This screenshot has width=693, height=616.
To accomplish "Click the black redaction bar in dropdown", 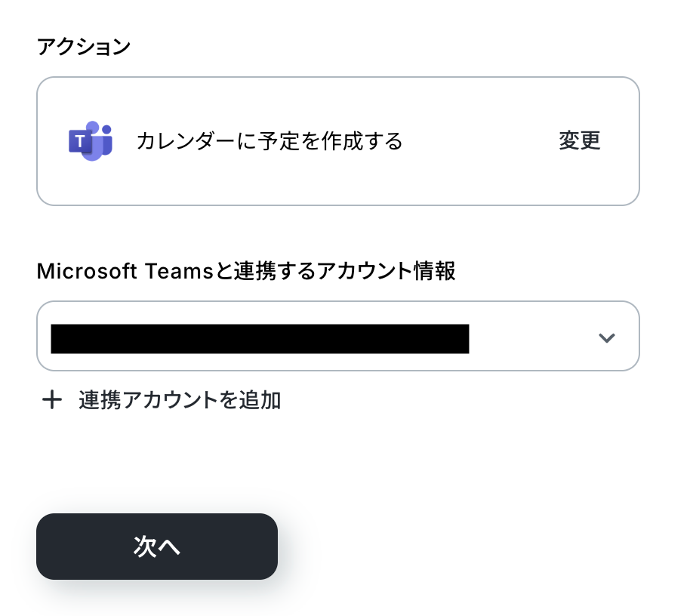I will click(260, 338).
